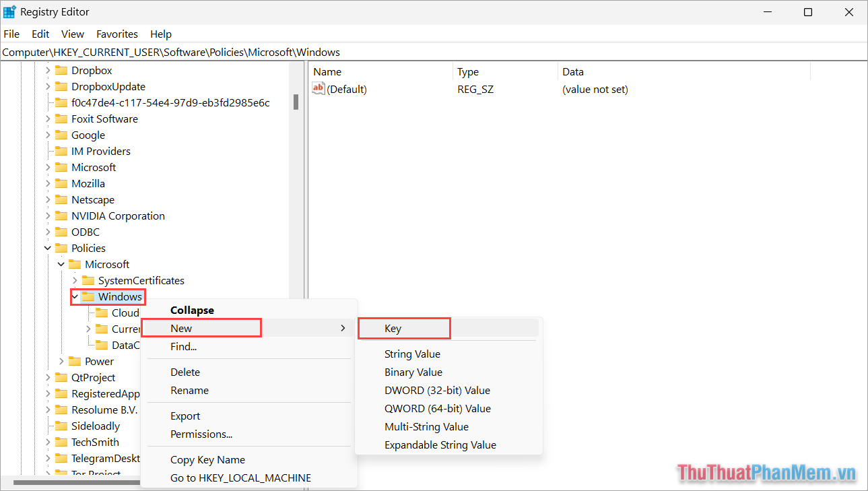Click the Sideloadly folder icon
This screenshot has width=868, height=491.
click(x=61, y=426)
